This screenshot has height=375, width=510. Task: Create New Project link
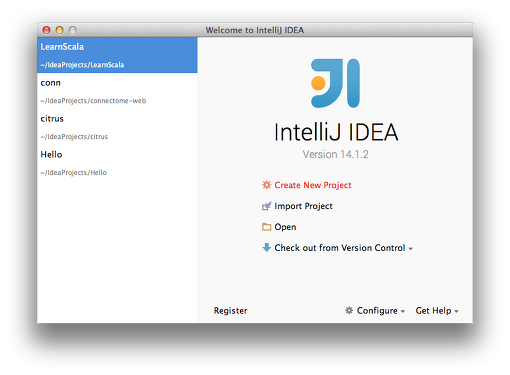313,185
